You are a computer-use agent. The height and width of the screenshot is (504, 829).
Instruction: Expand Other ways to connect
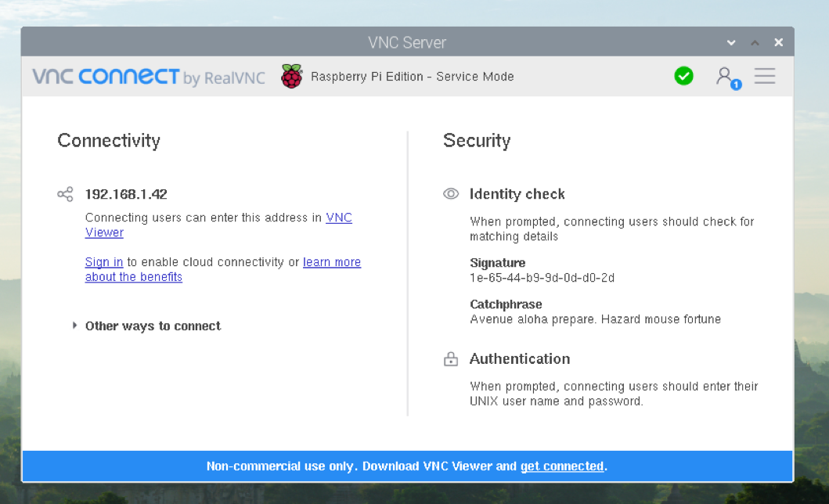click(153, 326)
